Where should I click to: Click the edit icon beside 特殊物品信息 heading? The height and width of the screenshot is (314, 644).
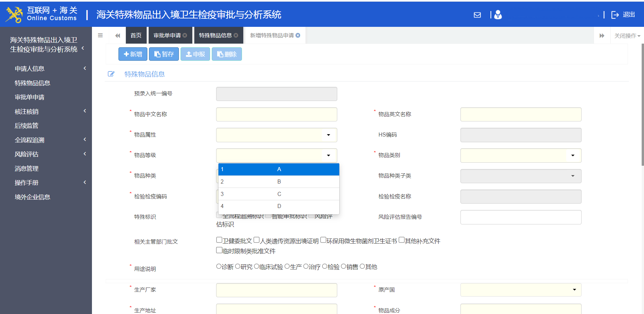tap(111, 74)
